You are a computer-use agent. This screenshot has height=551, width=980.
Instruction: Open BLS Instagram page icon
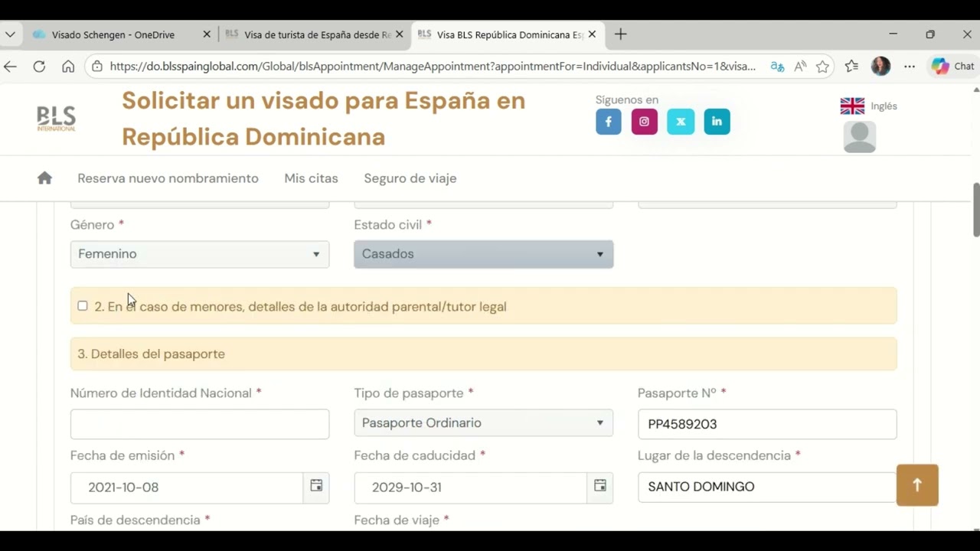pyautogui.click(x=645, y=122)
